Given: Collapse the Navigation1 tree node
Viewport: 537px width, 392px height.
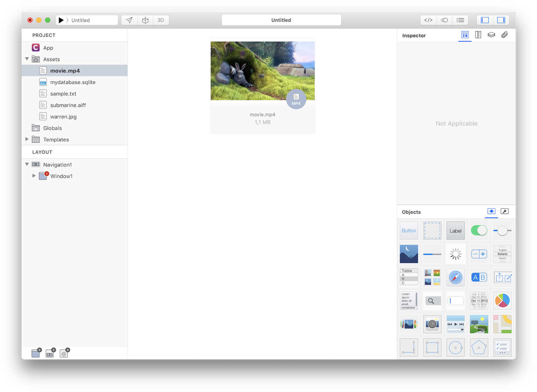Looking at the screenshot, I should (27, 164).
